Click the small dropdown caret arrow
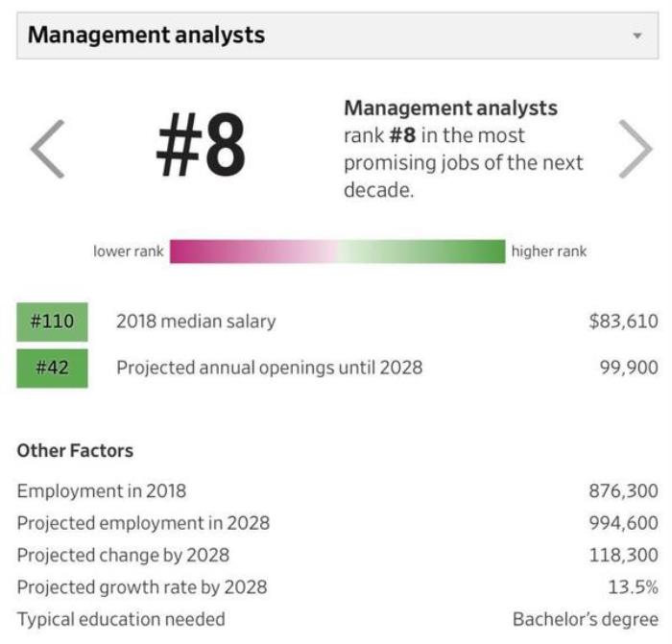The width and height of the screenshot is (672, 644). click(x=637, y=36)
